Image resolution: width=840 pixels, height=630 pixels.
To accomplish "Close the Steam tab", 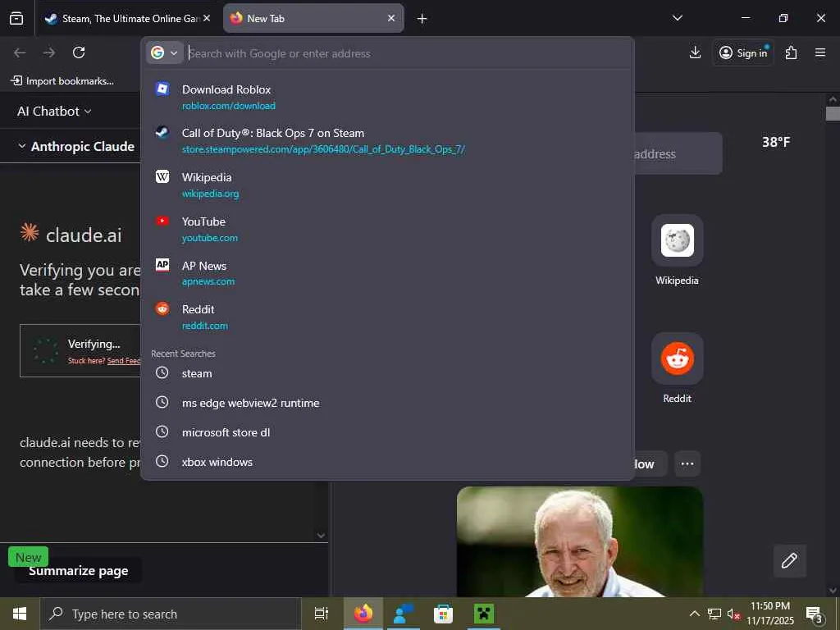I will [x=207, y=18].
